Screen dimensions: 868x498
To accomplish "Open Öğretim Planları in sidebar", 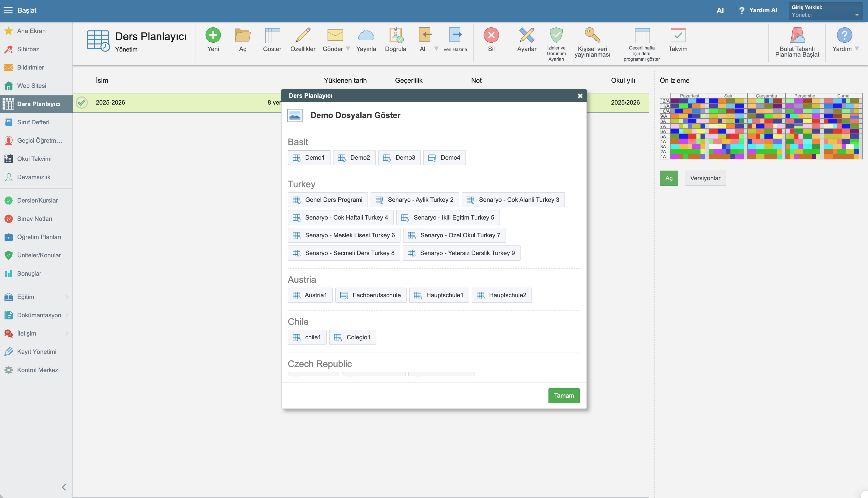I will click(36, 237).
